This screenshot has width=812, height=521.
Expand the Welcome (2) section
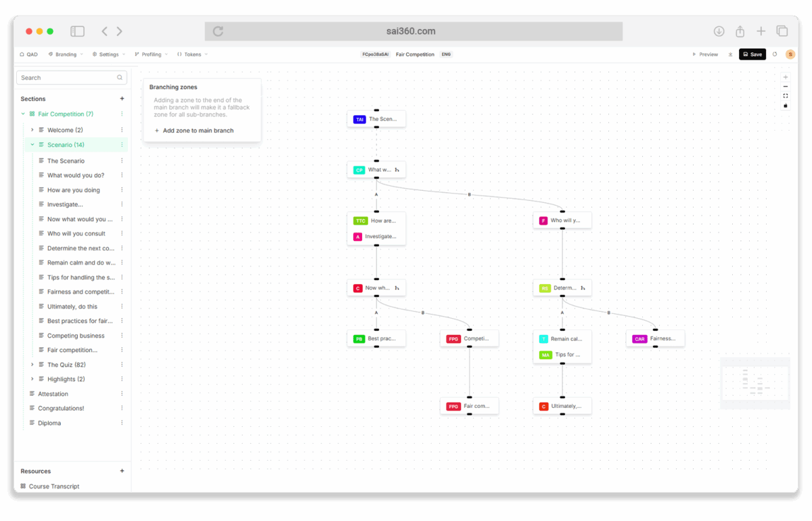point(32,130)
